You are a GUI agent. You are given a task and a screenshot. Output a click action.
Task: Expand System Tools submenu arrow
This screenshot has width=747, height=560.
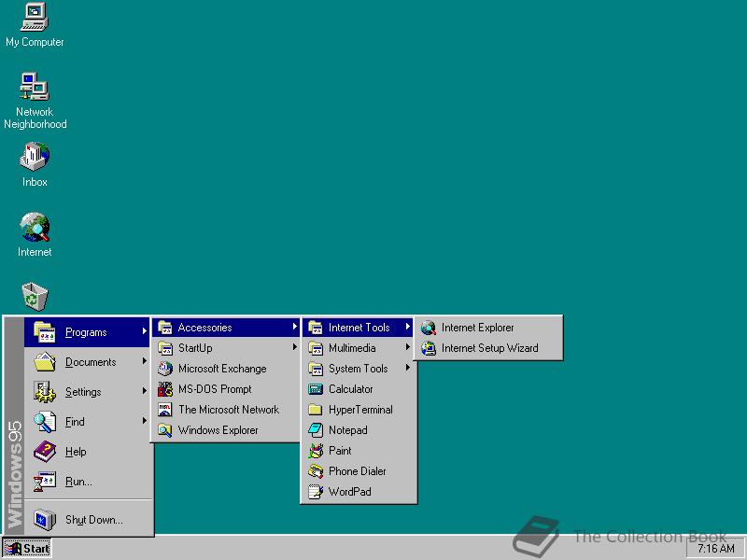(x=407, y=368)
